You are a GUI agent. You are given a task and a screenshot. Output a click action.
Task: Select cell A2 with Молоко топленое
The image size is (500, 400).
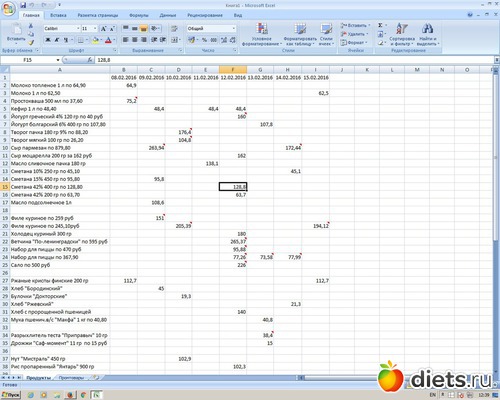coord(60,85)
